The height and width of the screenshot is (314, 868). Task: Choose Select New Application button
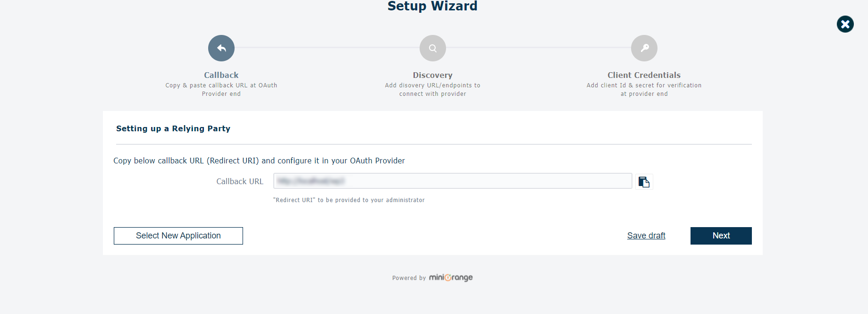pyautogui.click(x=178, y=236)
